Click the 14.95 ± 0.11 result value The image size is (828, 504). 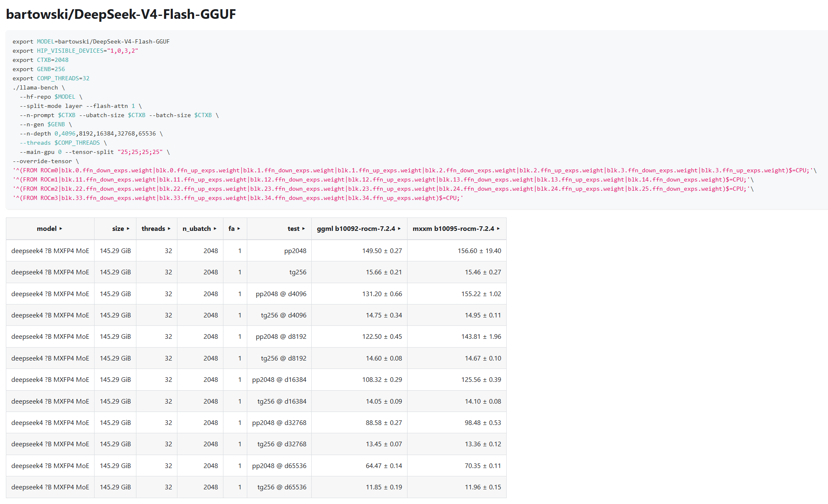pyautogui.click(x=483, y=315)
